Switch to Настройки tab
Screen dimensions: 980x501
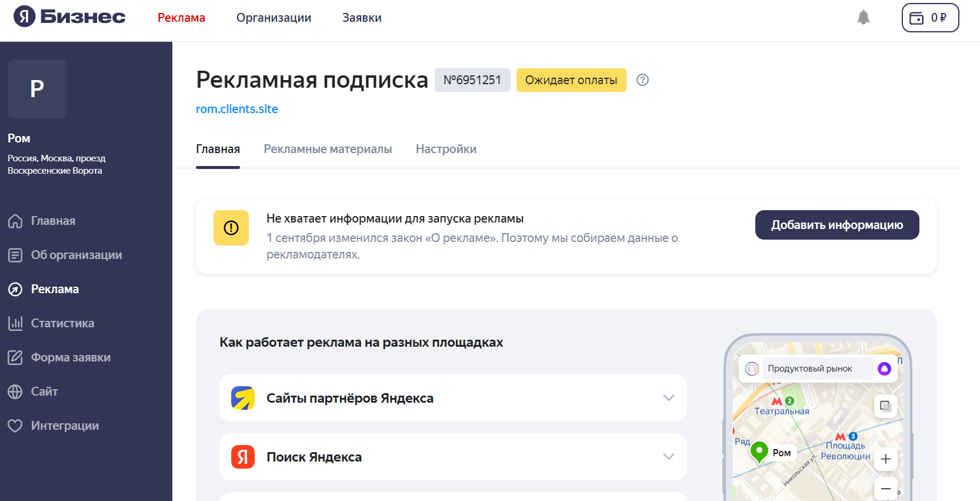(x=446, y=149)
